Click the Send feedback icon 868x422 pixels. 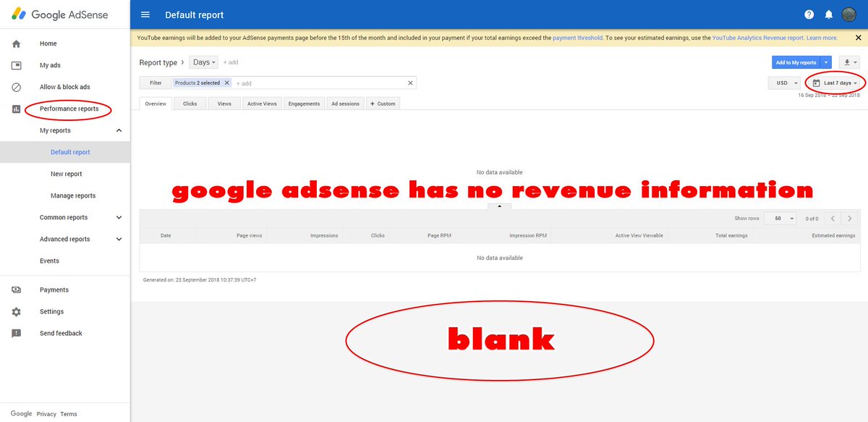[16, 333]
